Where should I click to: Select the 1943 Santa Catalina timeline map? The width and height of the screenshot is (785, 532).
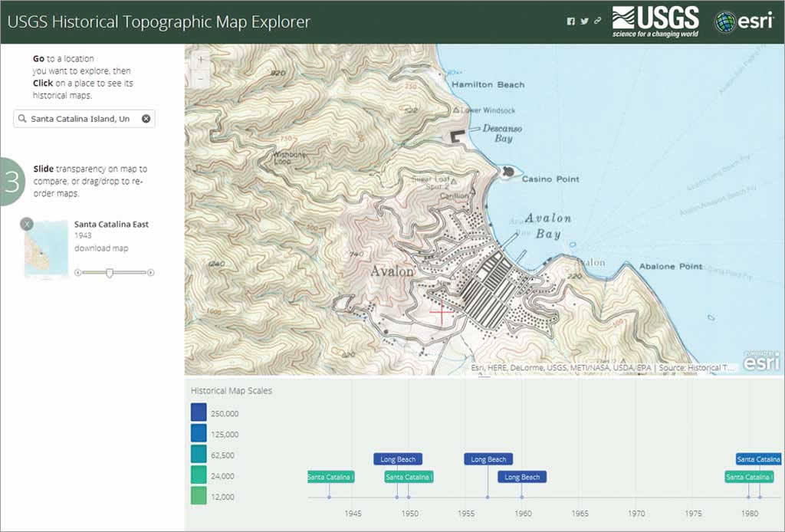coord(330,477)
